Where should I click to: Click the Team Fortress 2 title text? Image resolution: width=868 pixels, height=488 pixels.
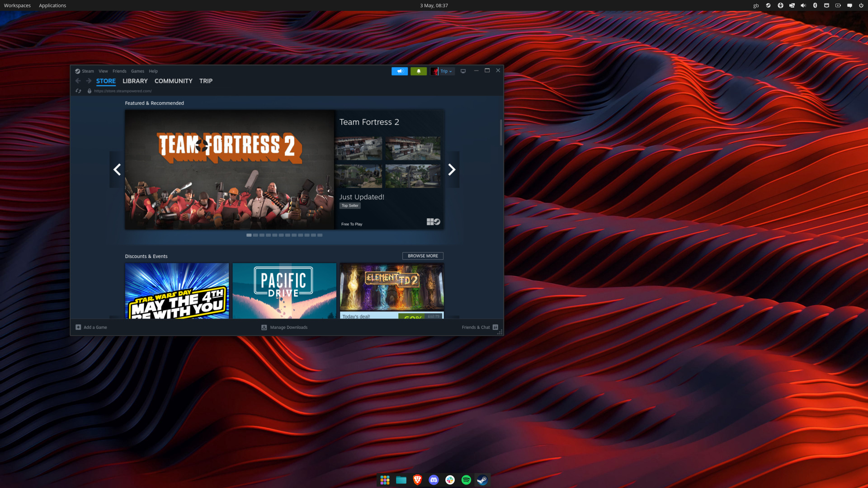[369, 122]
